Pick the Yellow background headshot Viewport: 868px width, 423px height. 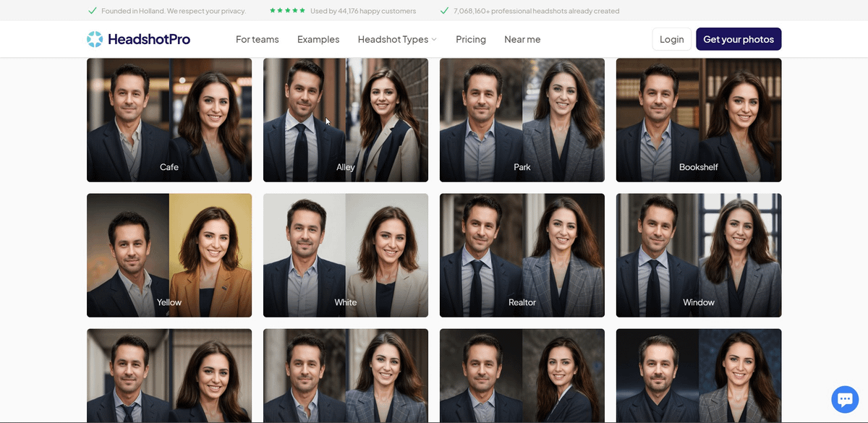(x=169, y=255)
